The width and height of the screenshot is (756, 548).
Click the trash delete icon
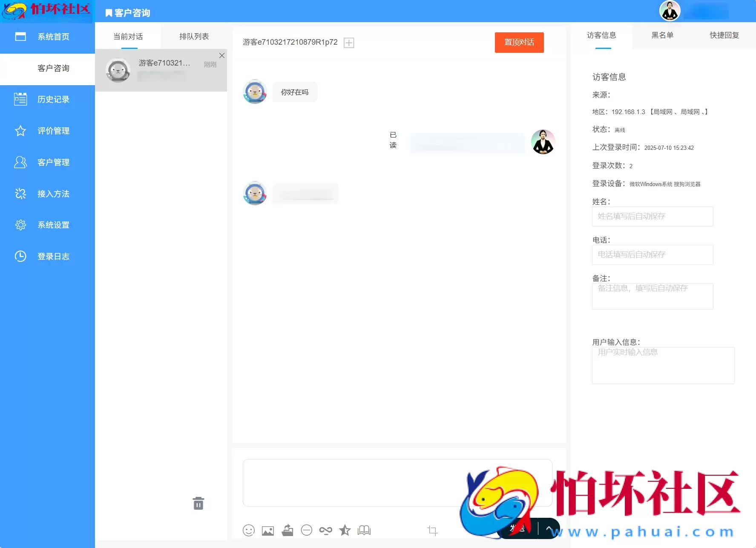click(198, 503)
